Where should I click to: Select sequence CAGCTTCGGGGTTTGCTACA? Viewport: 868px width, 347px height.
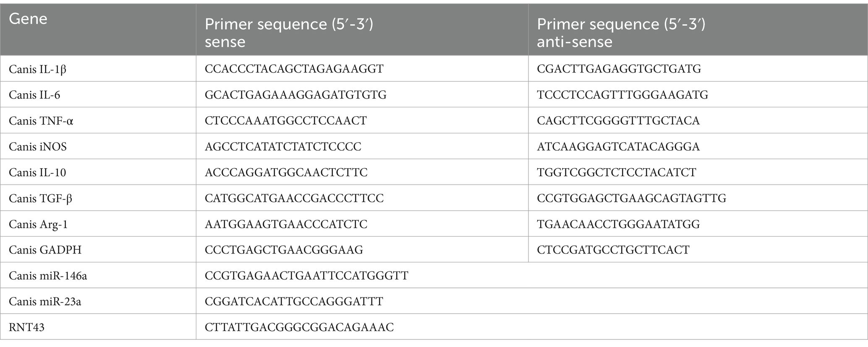click(x=618, y=121)
